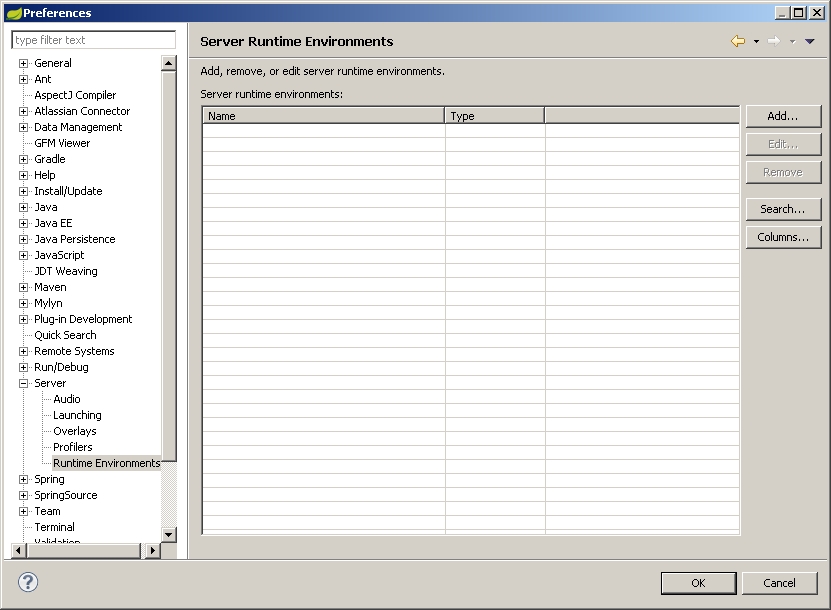Open the Audio page under Server

click(x=67, y=399)
